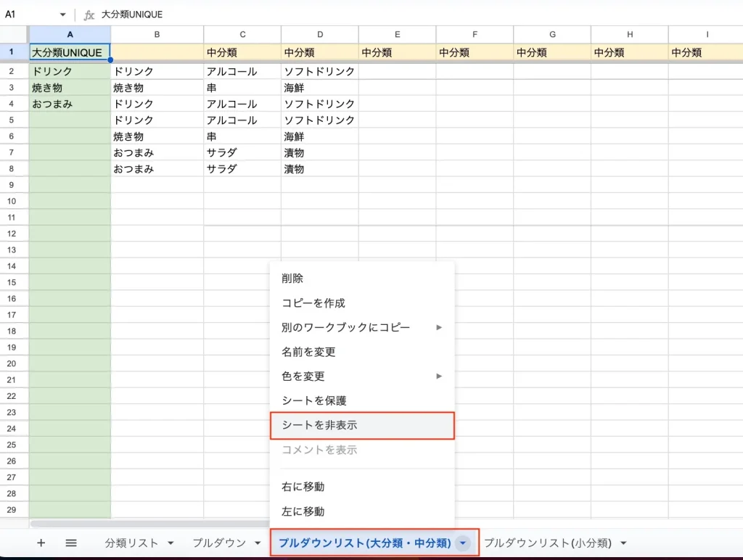The height and width of the screenshot is (560, 743).
Task: Click the fx formula function icon
Action: 89,15
